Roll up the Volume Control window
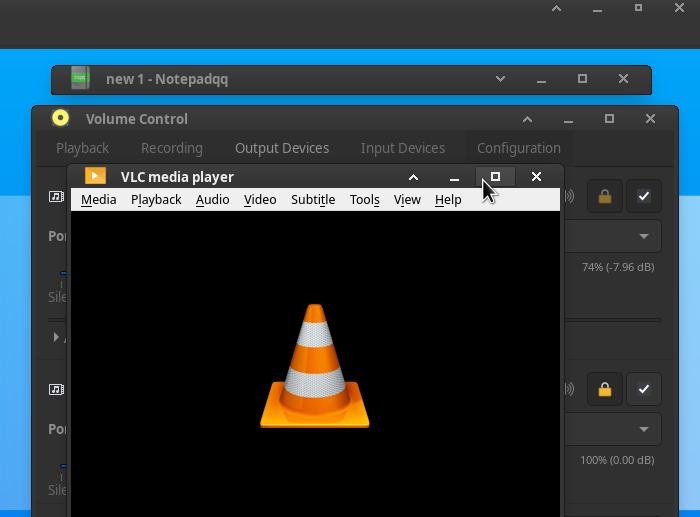700x517 pixels. (527, 119)
